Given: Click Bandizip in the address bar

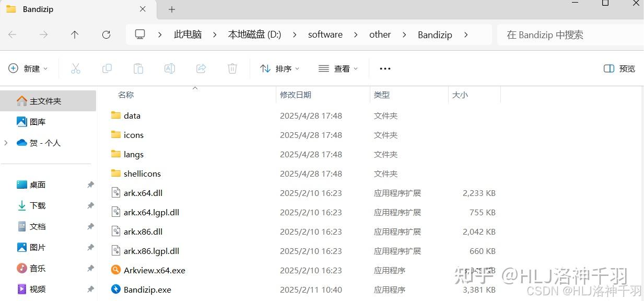Looking at the screenshot, I should [435, 34].
